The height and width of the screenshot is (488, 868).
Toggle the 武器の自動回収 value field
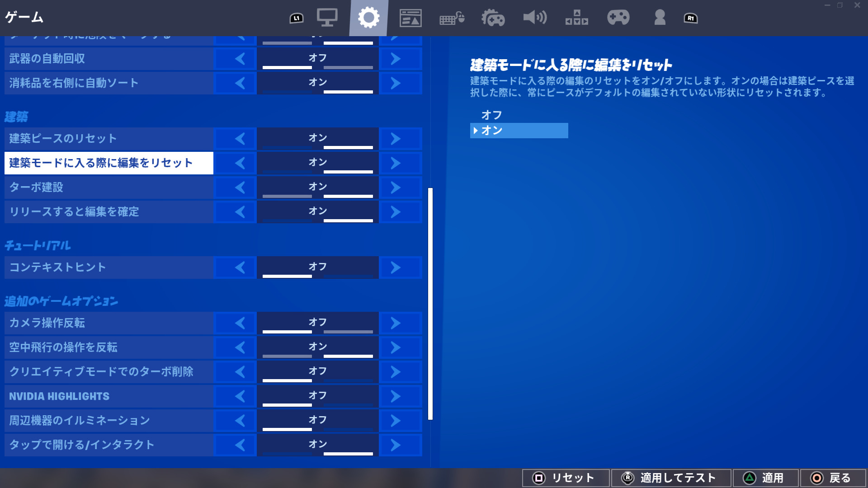[318, 59]
